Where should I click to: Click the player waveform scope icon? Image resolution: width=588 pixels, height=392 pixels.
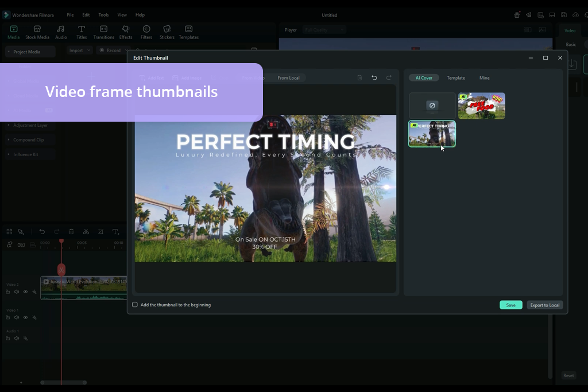click(x=542, y=30)
